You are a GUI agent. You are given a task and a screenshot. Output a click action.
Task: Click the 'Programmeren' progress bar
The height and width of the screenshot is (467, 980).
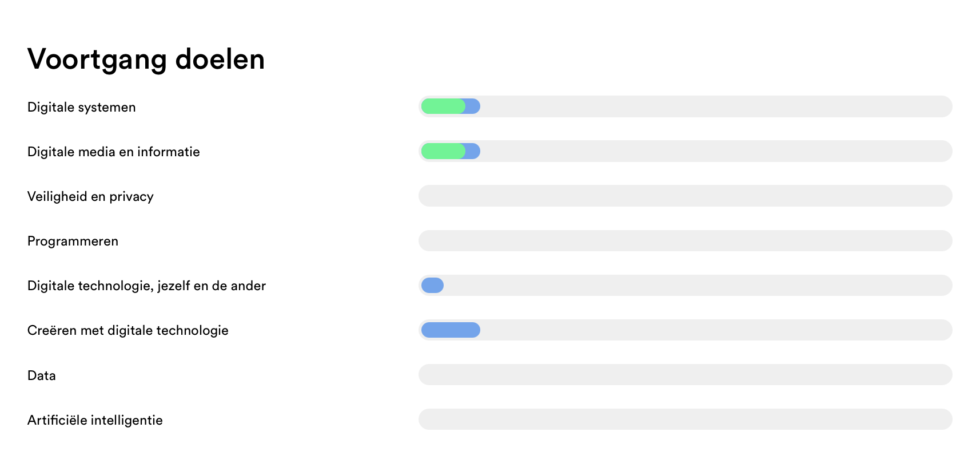point(686,240)
